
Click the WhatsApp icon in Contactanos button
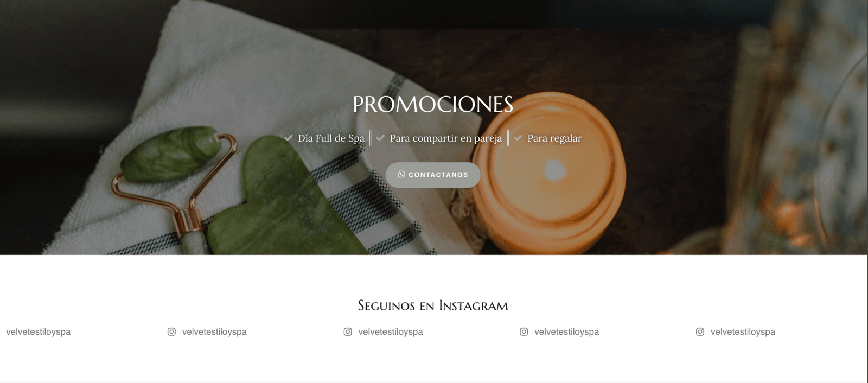pos(401,175)
